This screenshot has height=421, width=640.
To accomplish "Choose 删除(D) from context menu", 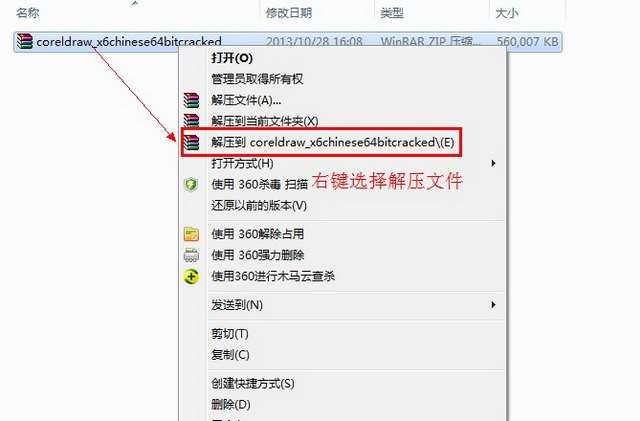I will [231, 405].
